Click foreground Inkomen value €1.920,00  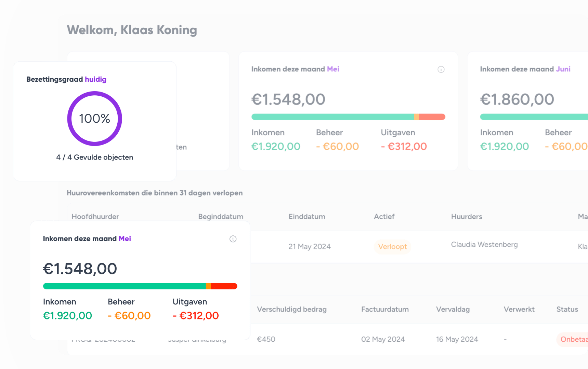[x=67, y=315]
